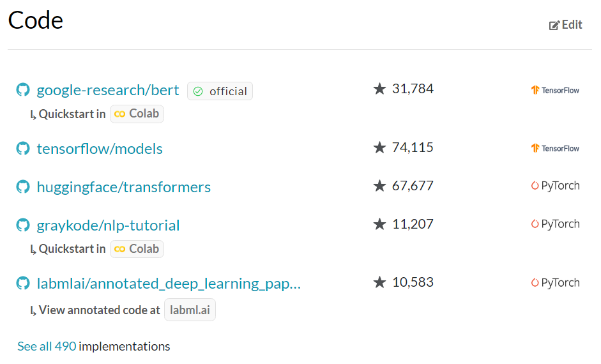Click the star icon for 74,115 stars
The height and width of the screenshot is (364, 601).
click(x=380, y=148)
